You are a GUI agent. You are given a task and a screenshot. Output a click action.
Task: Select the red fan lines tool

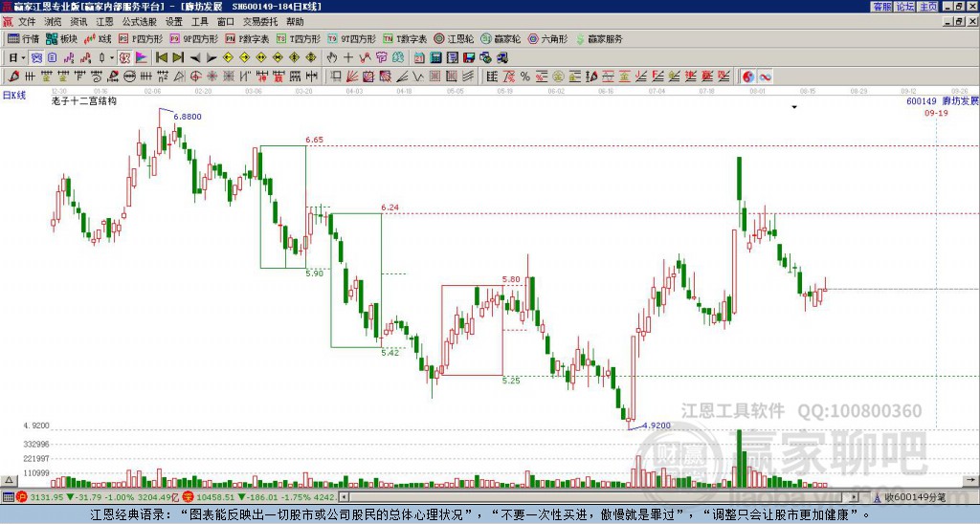(x=352, y=76)
